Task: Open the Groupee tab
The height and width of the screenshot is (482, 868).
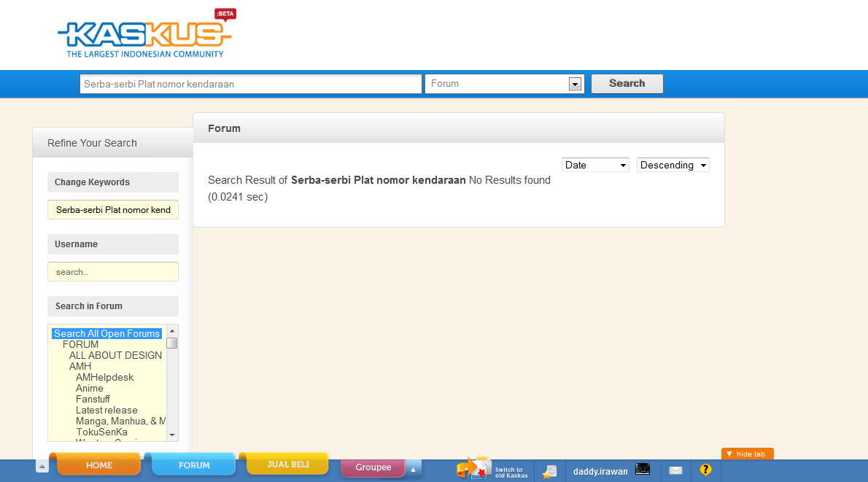Action: [373, 467]
